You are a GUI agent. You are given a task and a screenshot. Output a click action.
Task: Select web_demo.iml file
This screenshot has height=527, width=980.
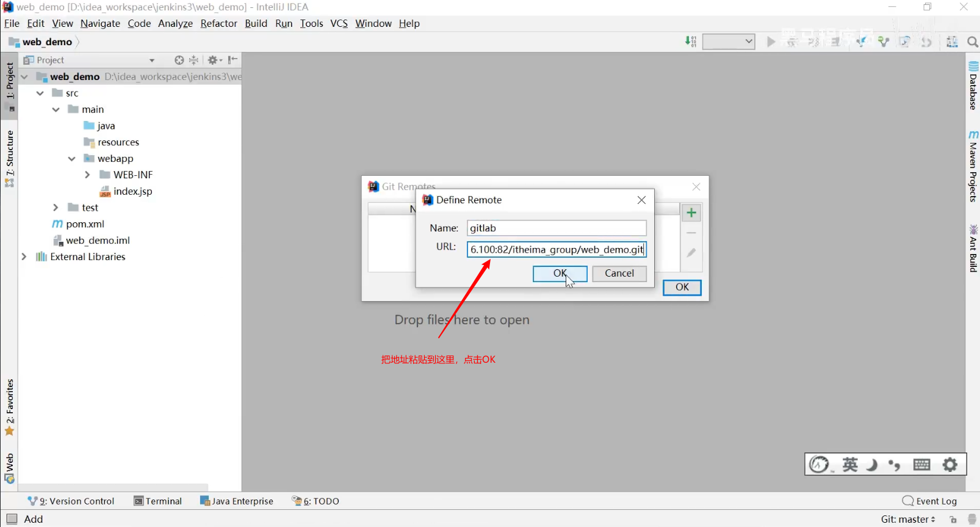click(x=91, y=241)
